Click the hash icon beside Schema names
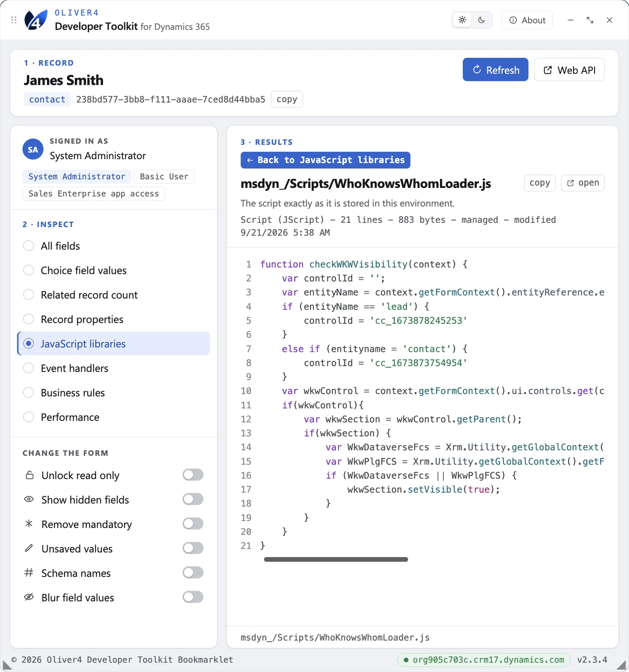 (29, 573)
